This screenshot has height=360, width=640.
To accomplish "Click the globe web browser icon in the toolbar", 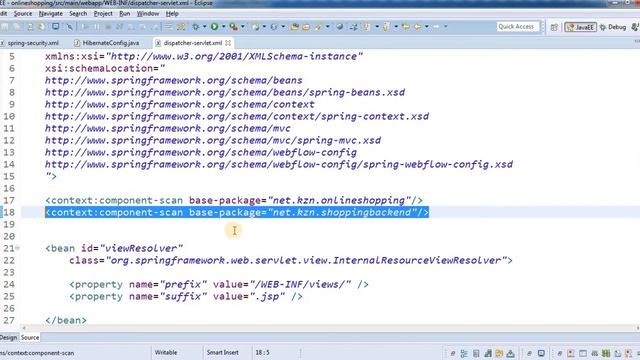I will pyautogui.click(x=339, y=27).
